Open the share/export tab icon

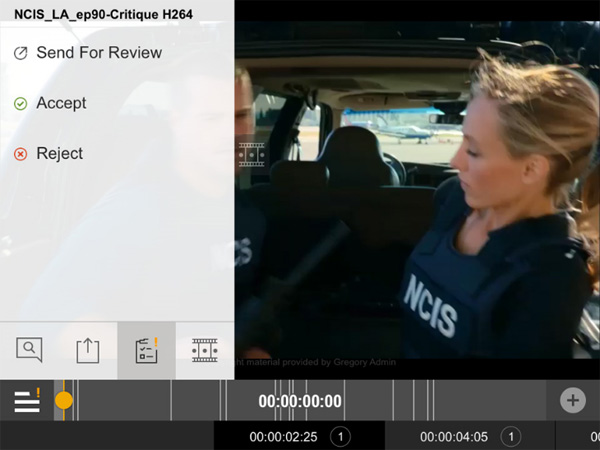[x=88, y=351]
